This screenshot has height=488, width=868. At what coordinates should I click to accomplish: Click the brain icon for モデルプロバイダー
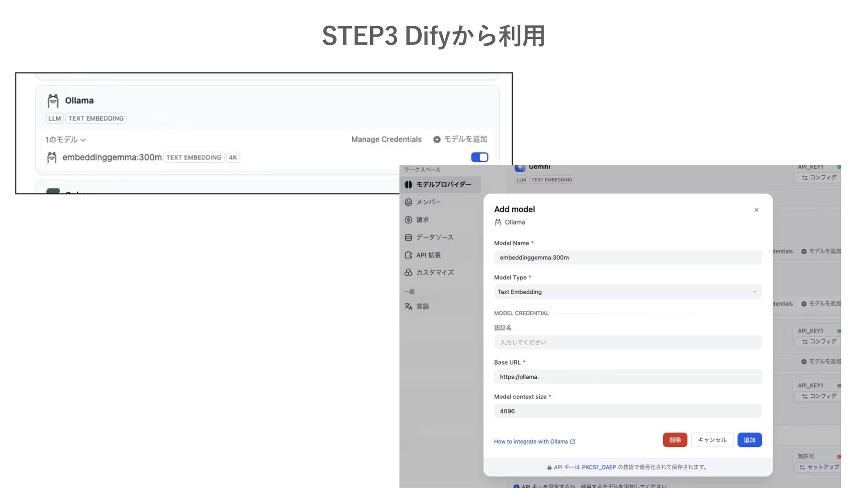[408, 184]
